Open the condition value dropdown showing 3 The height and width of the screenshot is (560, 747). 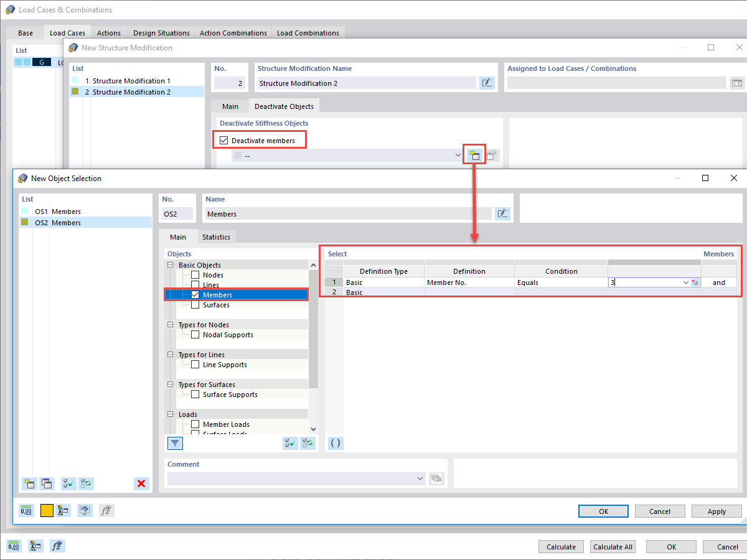[685, 282]
